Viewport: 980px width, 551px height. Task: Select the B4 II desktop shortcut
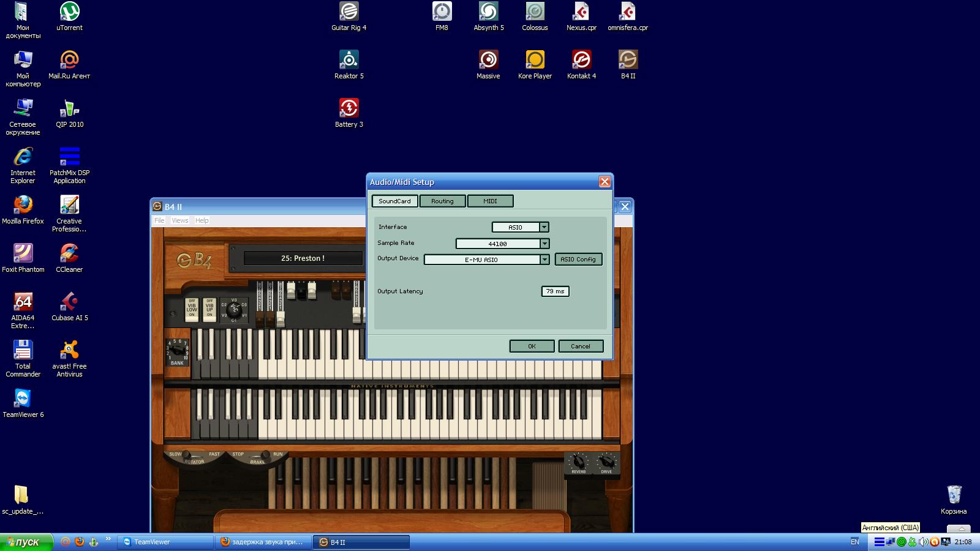pos(628,65)
